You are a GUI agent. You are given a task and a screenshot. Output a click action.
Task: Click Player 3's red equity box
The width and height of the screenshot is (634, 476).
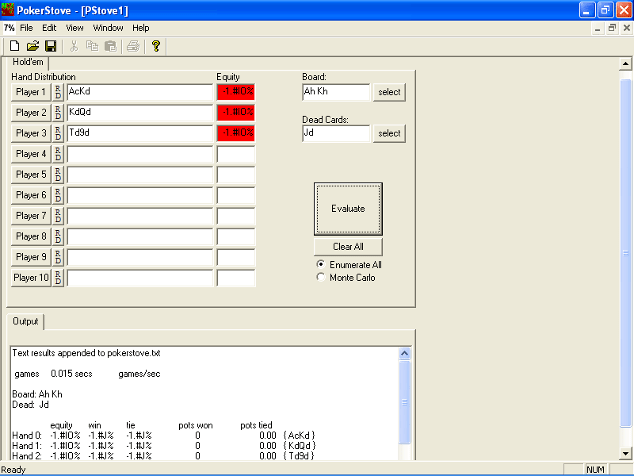[236, 133]
